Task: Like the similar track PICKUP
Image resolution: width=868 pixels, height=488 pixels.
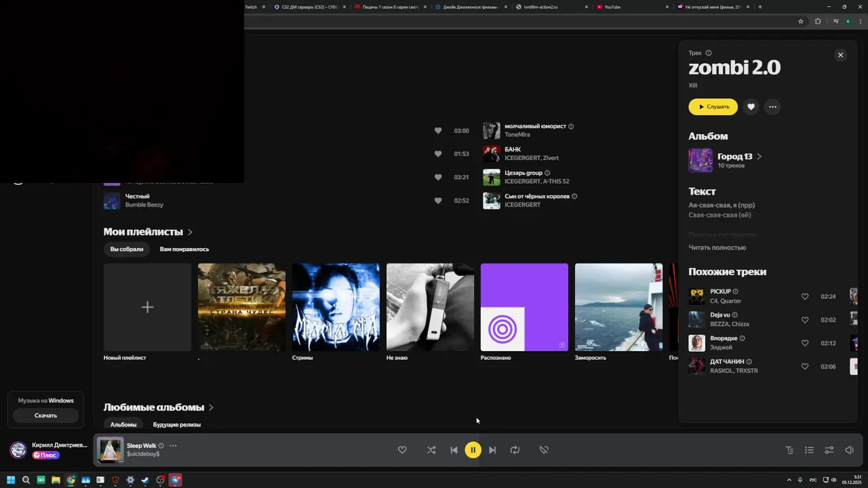Action: point(805,296)
